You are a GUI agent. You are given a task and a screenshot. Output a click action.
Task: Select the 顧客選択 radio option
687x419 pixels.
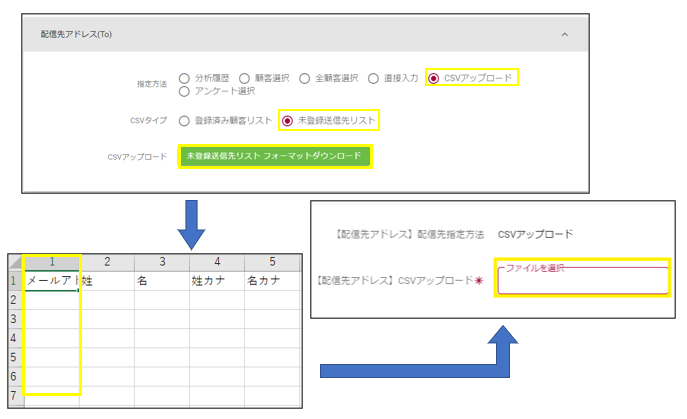point(245,78)
